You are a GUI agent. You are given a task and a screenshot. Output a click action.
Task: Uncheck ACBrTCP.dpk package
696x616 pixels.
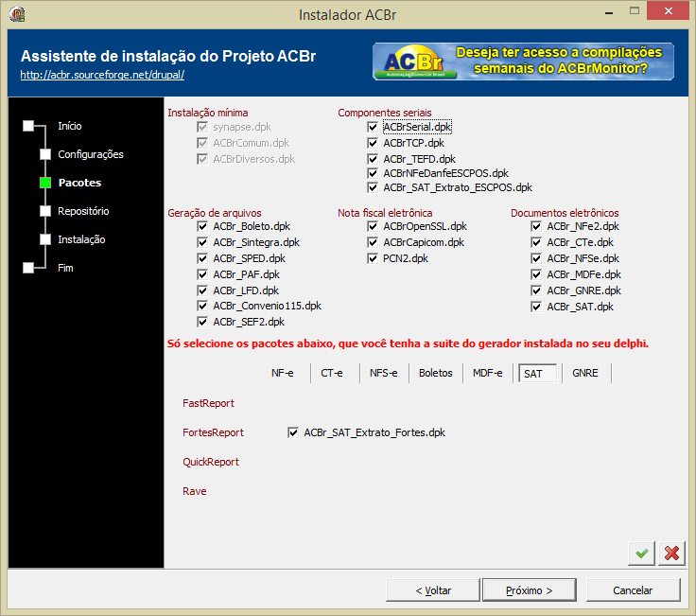(x=373, y=143)
